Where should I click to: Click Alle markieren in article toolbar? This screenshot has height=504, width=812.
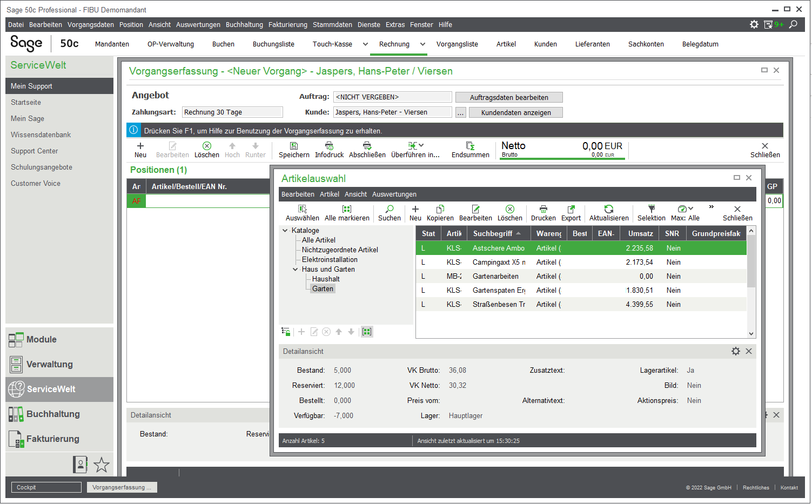click(347, 210)
